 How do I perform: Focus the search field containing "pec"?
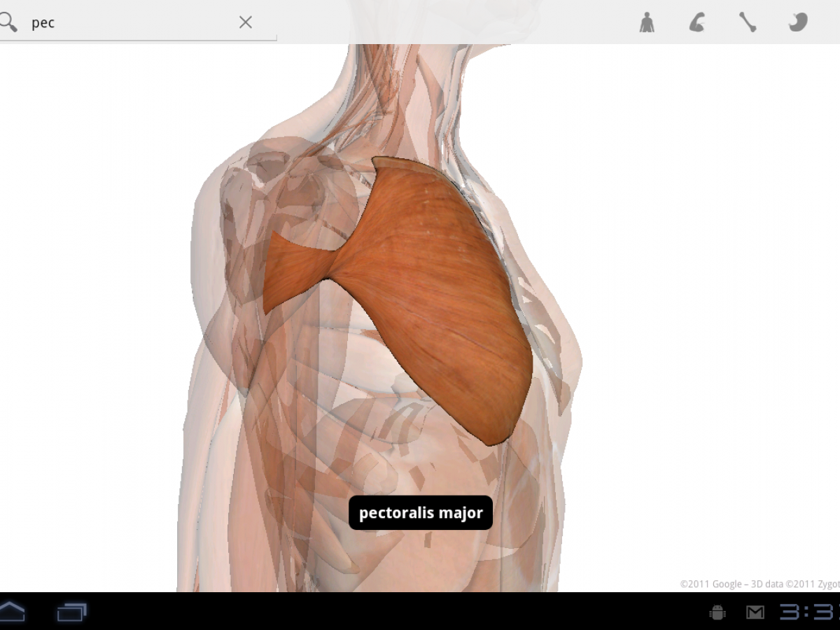[126, 22]
